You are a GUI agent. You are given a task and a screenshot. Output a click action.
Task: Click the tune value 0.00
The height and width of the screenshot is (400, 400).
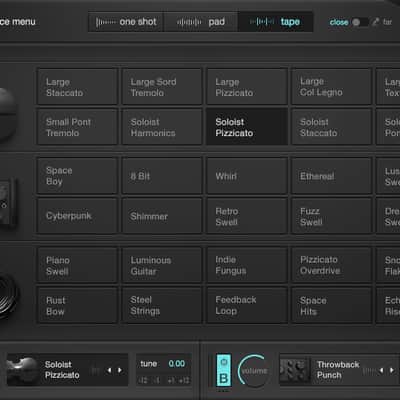[x=177, y=363]
